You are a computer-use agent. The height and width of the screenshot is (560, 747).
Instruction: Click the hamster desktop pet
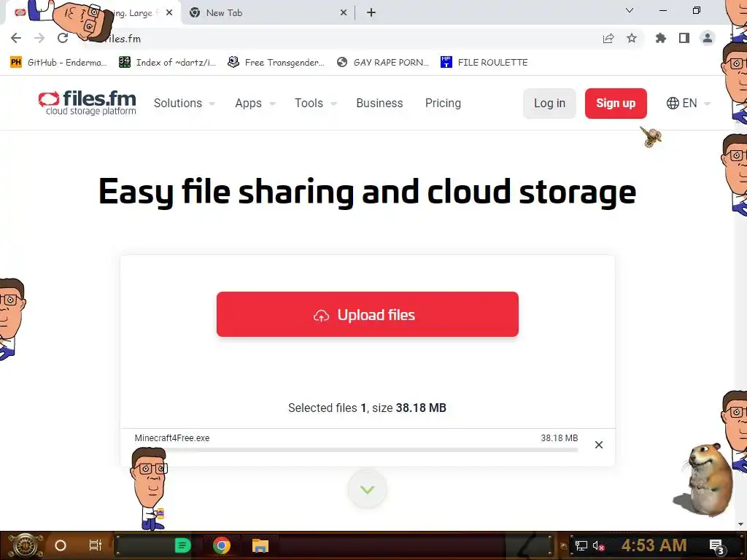tap(703, 480)
